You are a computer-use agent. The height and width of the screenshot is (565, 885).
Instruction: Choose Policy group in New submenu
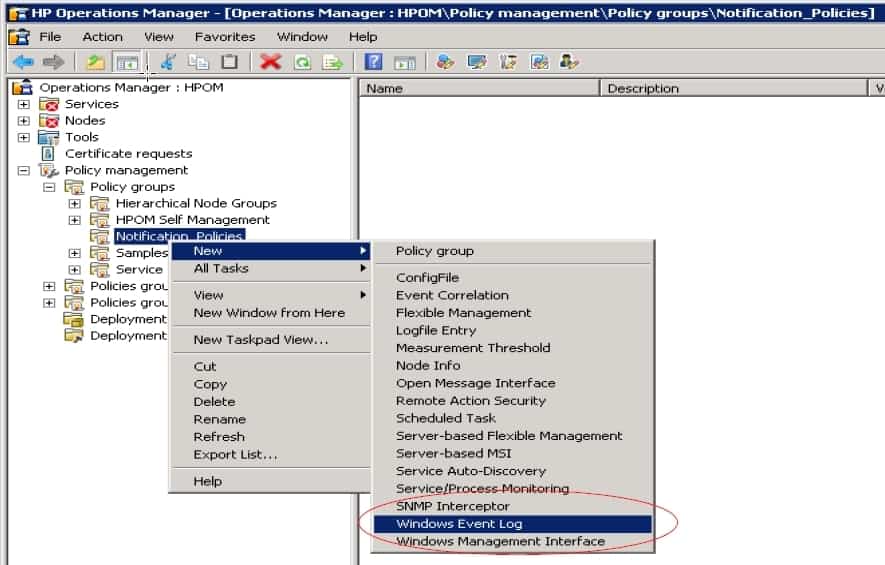(512, 251)
